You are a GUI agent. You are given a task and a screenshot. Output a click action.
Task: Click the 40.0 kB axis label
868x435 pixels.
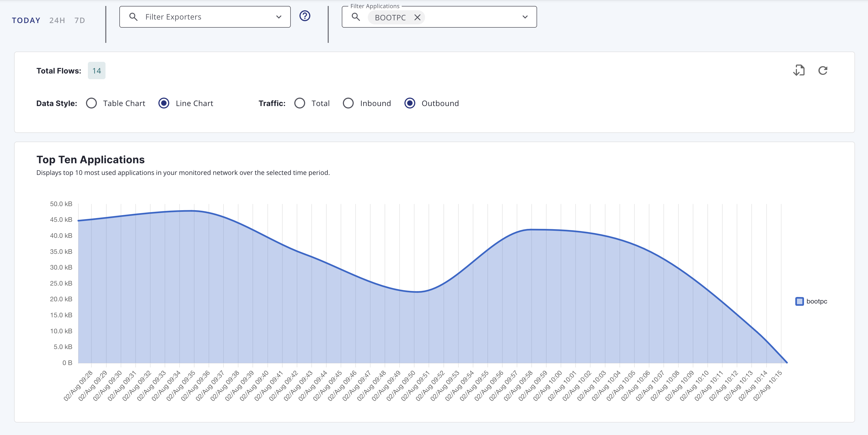(61, 235)
